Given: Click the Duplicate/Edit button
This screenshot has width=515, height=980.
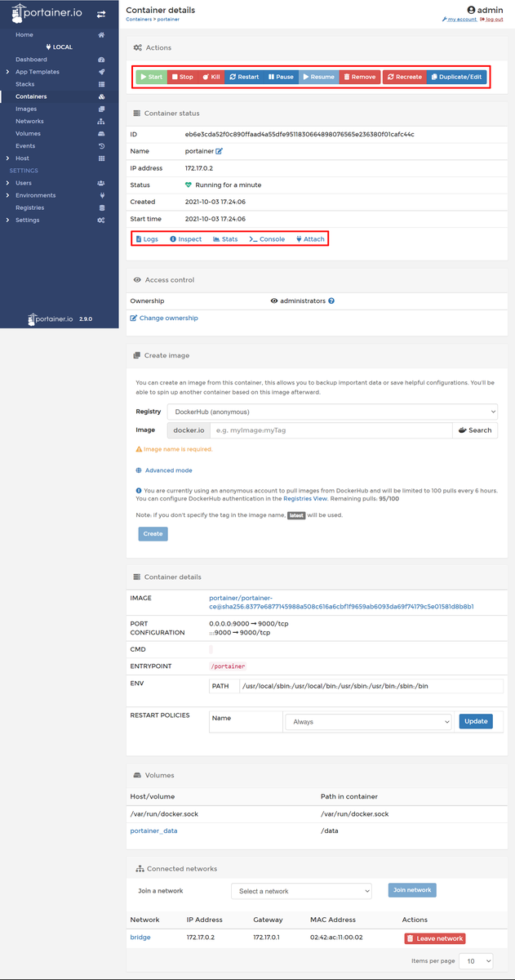Looking at the screenshot, I should pos(457,77).
